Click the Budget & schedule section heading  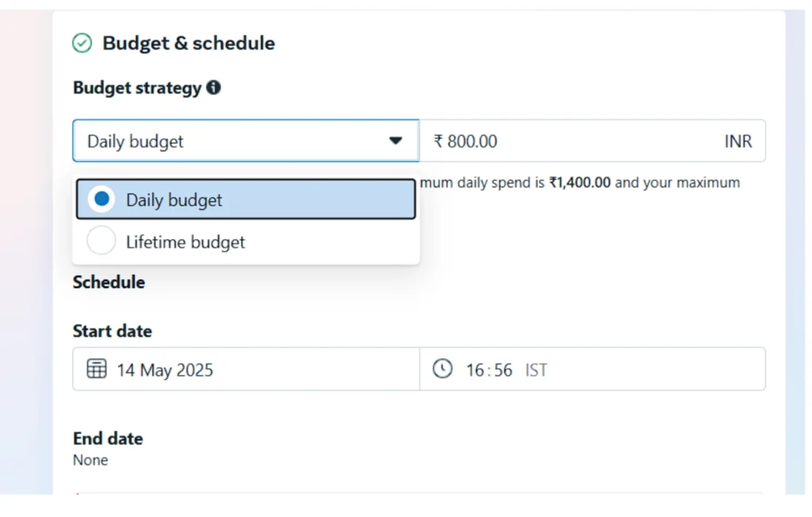(x=189, y=43)
